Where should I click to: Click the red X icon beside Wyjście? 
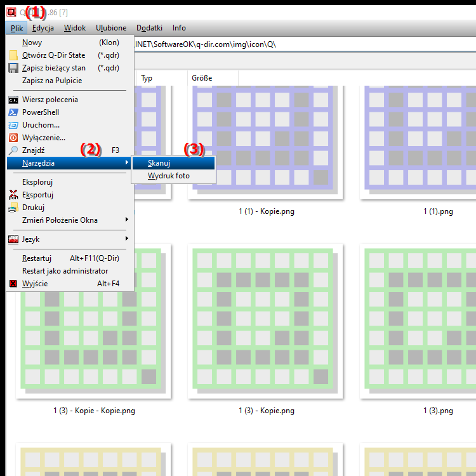pos(13,284)
